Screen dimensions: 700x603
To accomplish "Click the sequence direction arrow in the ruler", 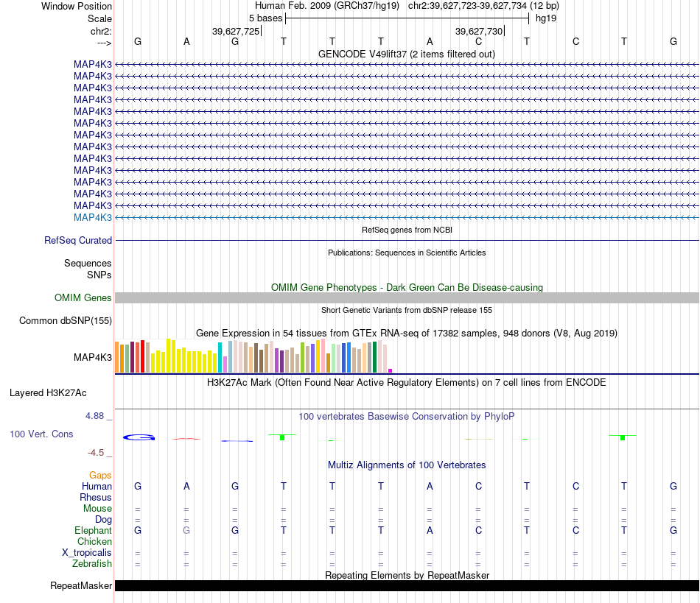I will (x=105, y=43).
